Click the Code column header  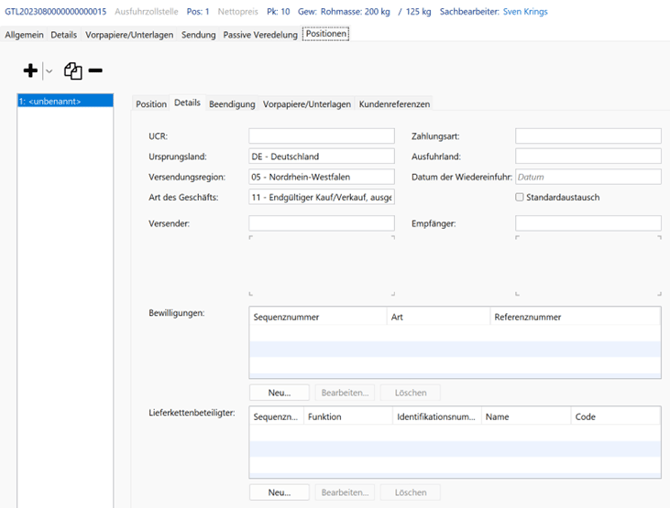click(616, 417)
